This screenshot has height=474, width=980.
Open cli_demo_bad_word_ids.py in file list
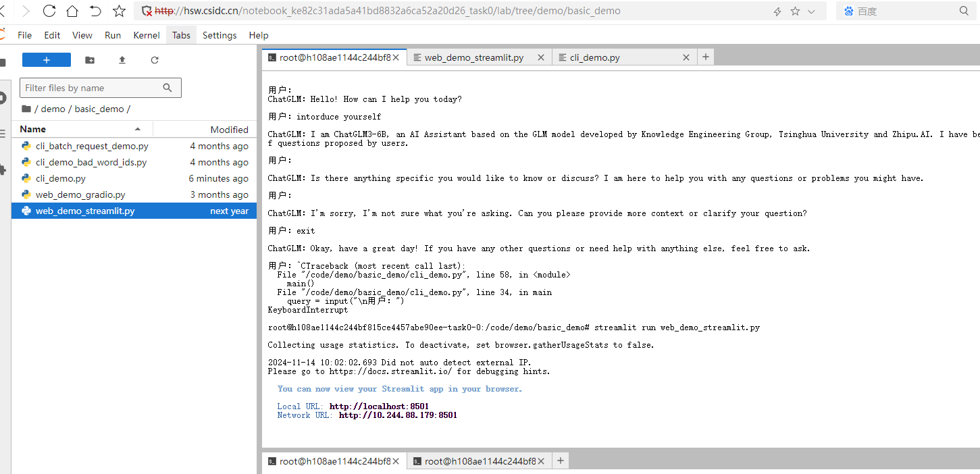[x=91, y=162]
